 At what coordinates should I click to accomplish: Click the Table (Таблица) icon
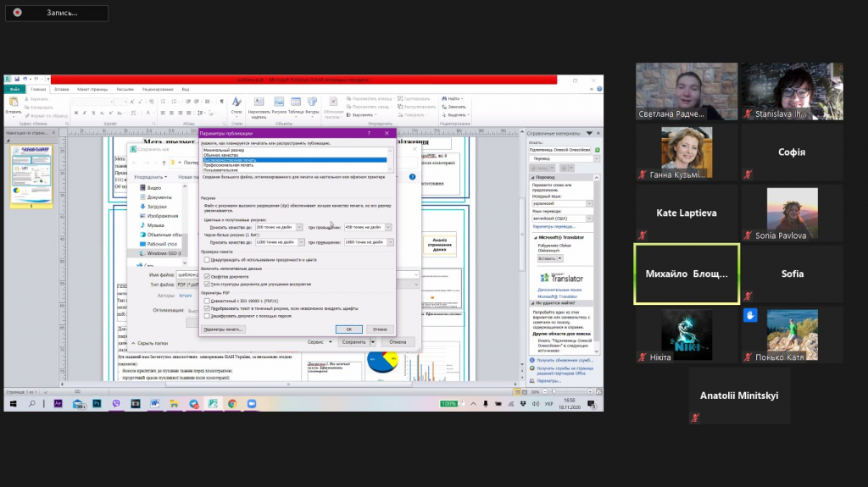(296, 102)
